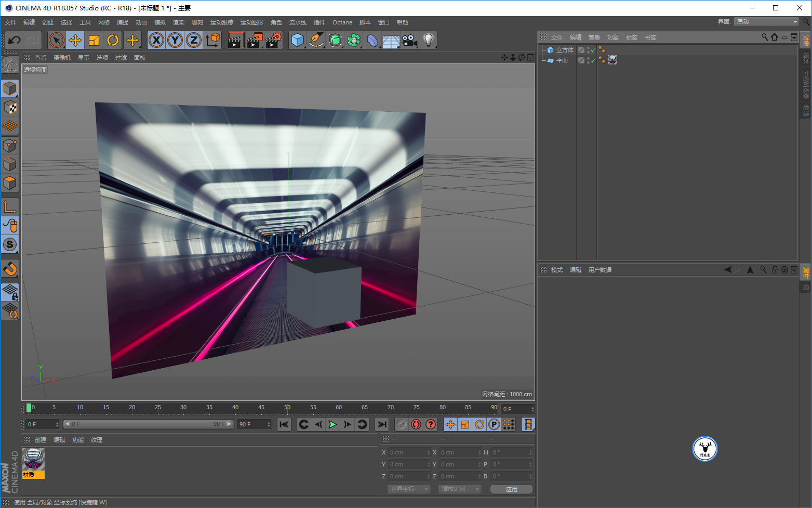The height and width of the screenshot is (508, 812).
Task: Click the 应用 apply button
Action: (x=511, y=489)
